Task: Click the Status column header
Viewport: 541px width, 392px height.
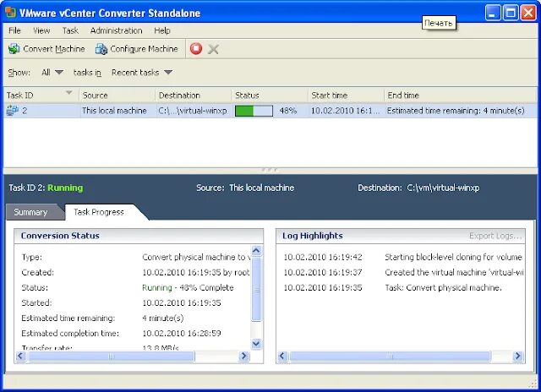Action: pos(270,95)
